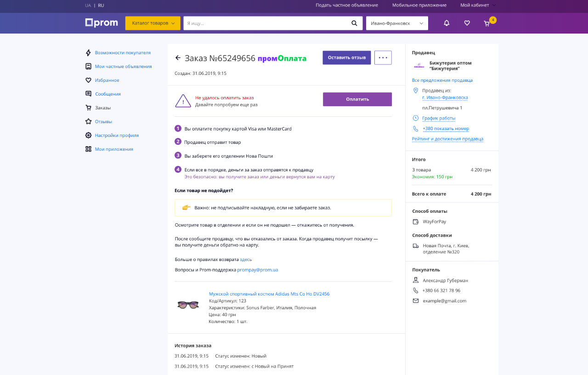Open Мобильное приложение link
The width and height of the screenshot is (588, 375).
tap(419, 5)
